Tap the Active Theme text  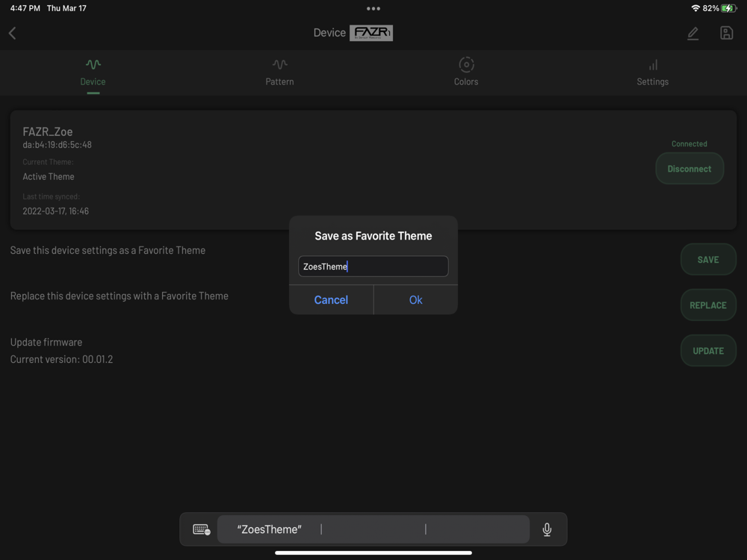[x=49, y=177]
